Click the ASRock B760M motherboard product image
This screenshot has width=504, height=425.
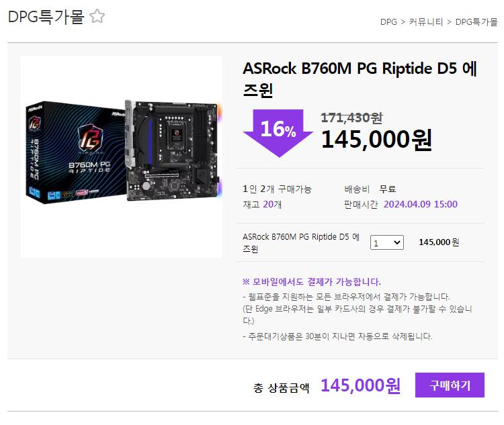pyautogui.click(x=122, y=157)
